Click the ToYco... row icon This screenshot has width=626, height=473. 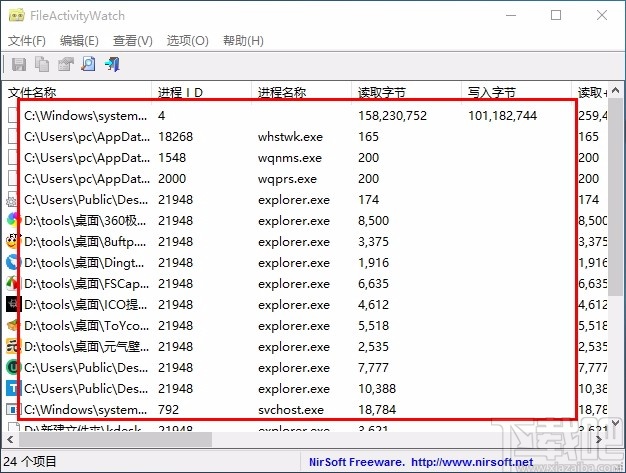[x=13, y=325]
